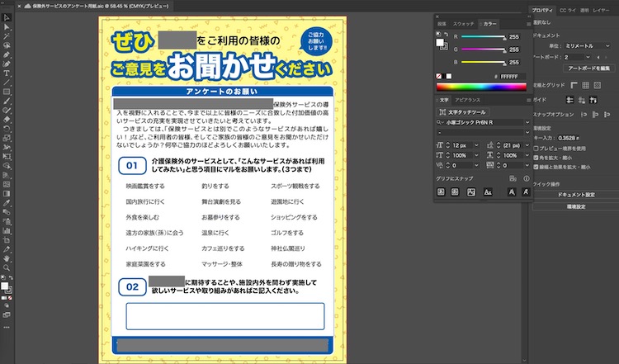The width and height of the screenshot is (619, 364).
Task: Click the color spectrum bar
Action: [x=482, y=87]
